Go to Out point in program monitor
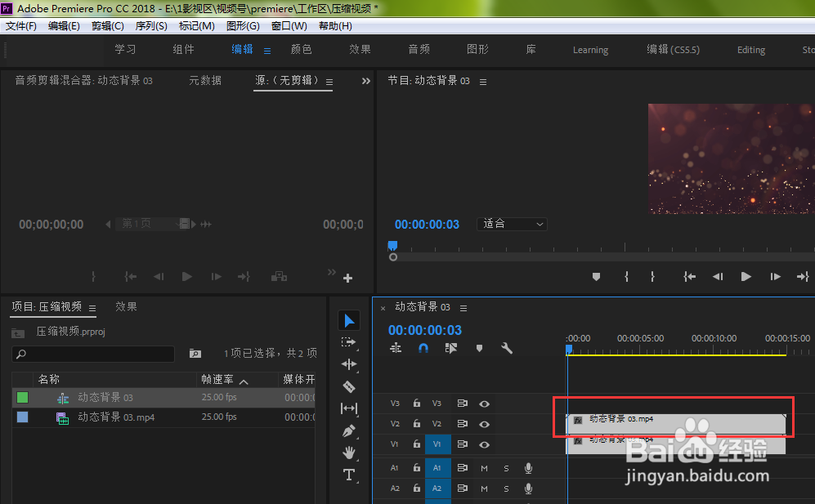815x504 pixels. click(x=803, y=276)
